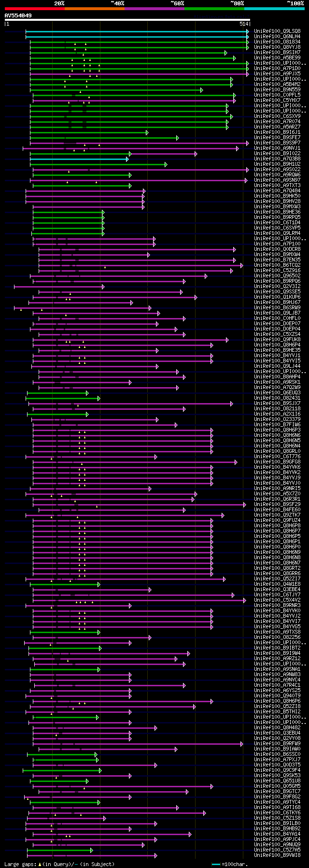This screenshot has height=868, width=309.
Task: Select hit label UniRef100_B9RFW9
Action: 277,743
